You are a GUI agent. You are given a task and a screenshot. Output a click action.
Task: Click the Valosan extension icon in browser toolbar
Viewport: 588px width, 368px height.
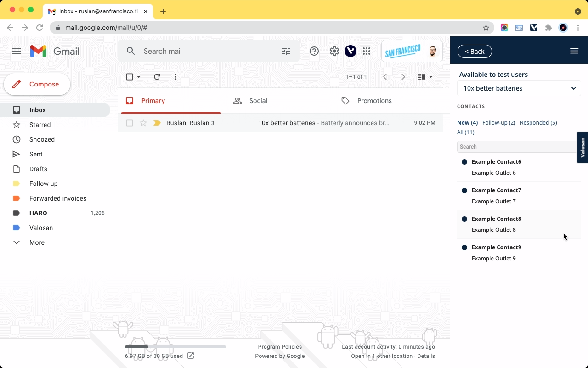(x=534, y=28)
